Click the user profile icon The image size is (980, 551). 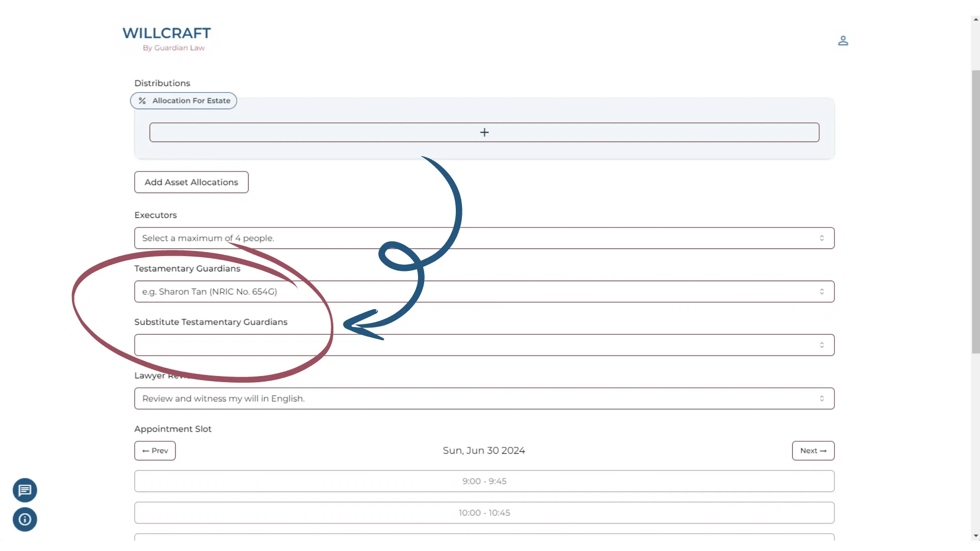pyautogui.click(x=843, y=40)
